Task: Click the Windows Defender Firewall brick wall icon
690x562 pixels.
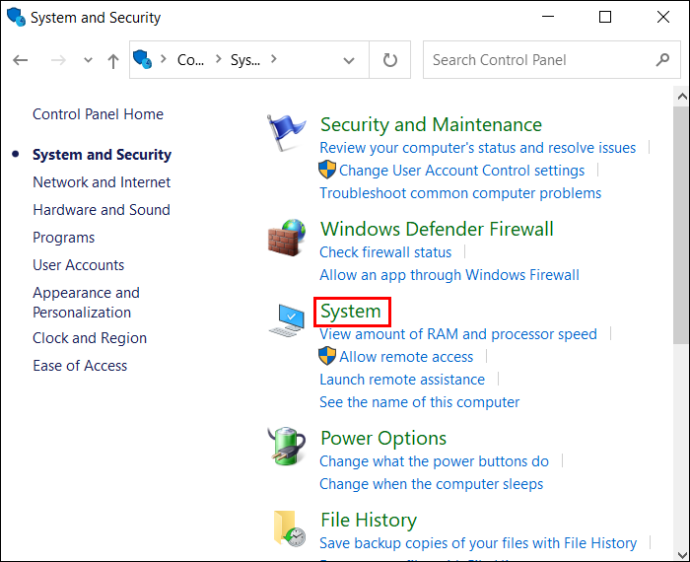Action: pyautogui.click(x=287, y=238)
